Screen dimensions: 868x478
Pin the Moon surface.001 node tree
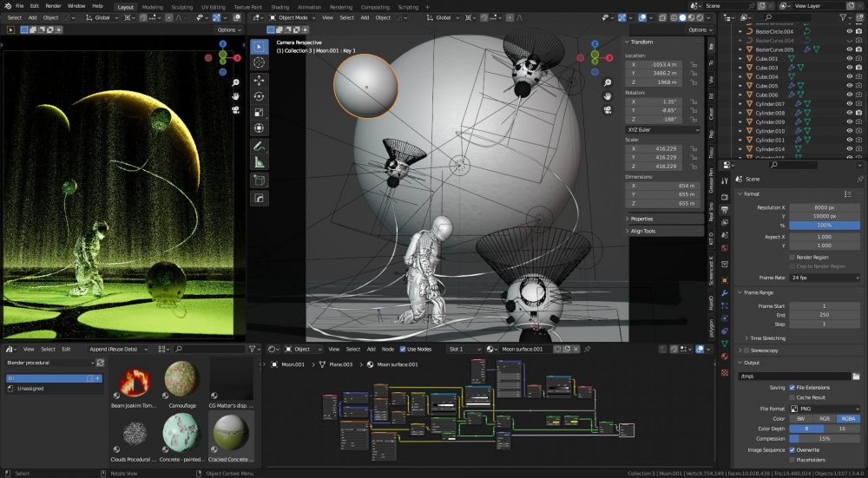tap(588, 349)
